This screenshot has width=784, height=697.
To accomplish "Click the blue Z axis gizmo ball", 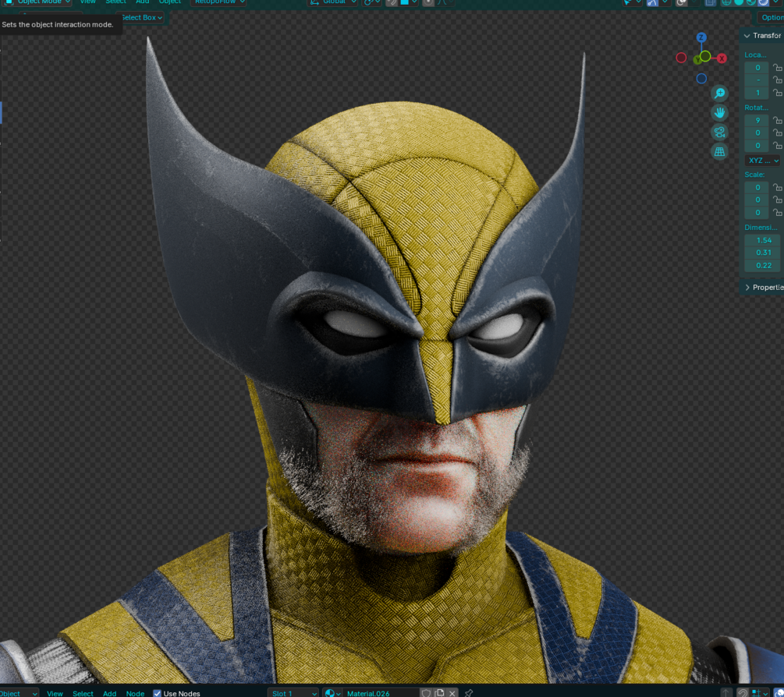I will [701, 37].
